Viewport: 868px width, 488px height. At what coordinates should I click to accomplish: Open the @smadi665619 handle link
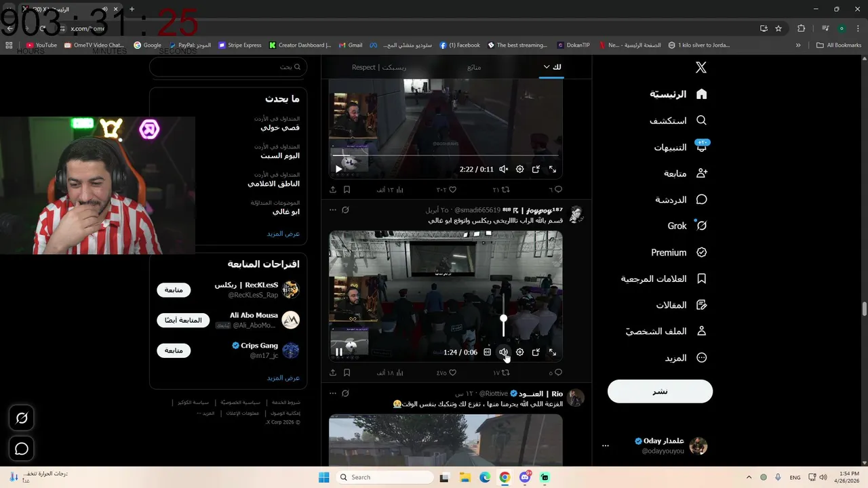pyautogui.click(x=477, y=210)
